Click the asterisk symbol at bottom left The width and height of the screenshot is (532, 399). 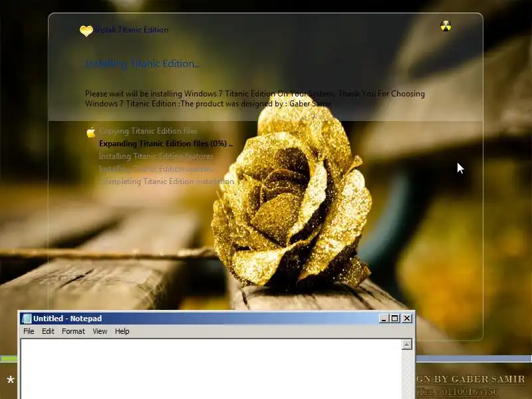tap(11, 380)
